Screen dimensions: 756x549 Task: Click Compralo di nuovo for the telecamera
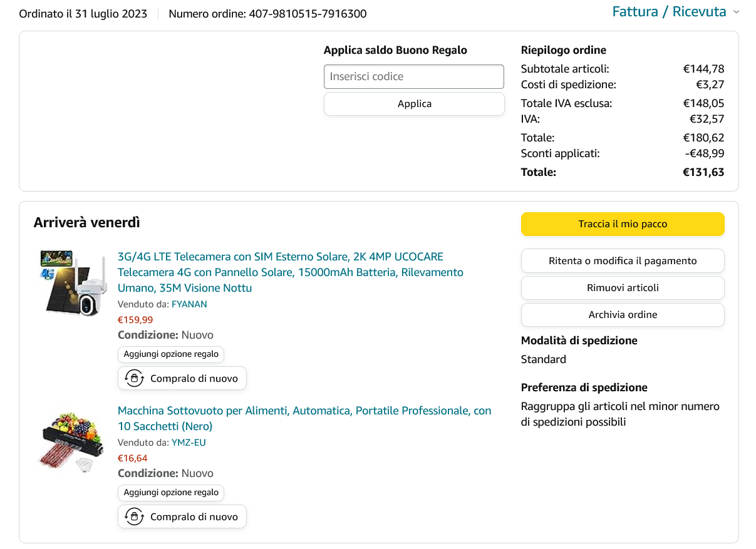click(194, 378)
